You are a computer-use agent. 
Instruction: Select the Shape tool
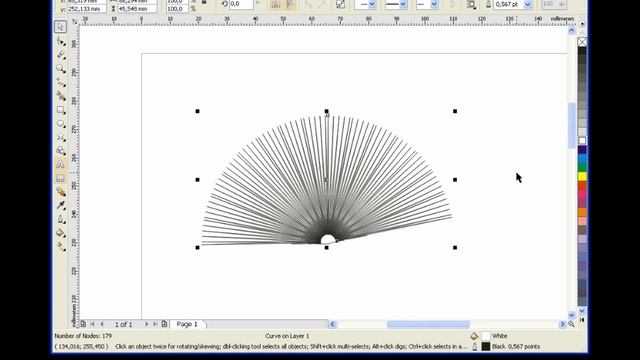point(61,41)
